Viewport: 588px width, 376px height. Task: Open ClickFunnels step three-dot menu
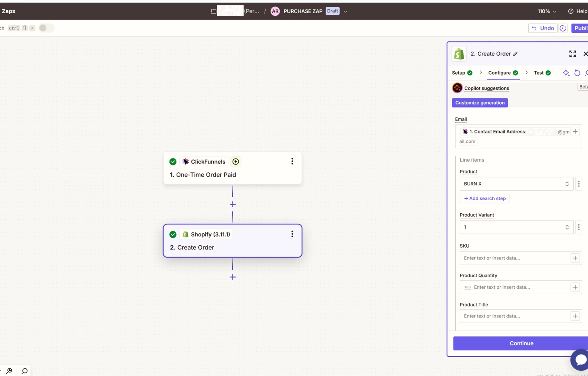[x=292, y=161]
